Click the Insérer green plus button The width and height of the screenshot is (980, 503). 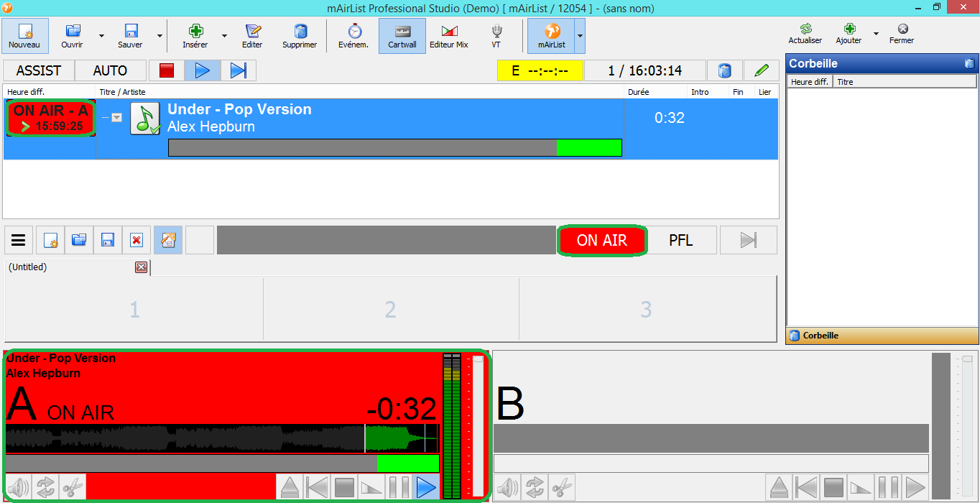tap(195, 36)
